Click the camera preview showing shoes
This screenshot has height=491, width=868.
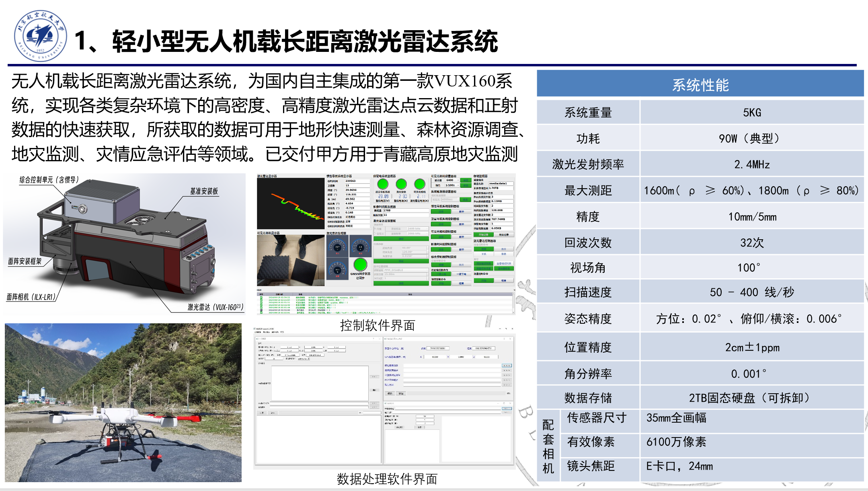pyautogui.click(x=290, y=261)
